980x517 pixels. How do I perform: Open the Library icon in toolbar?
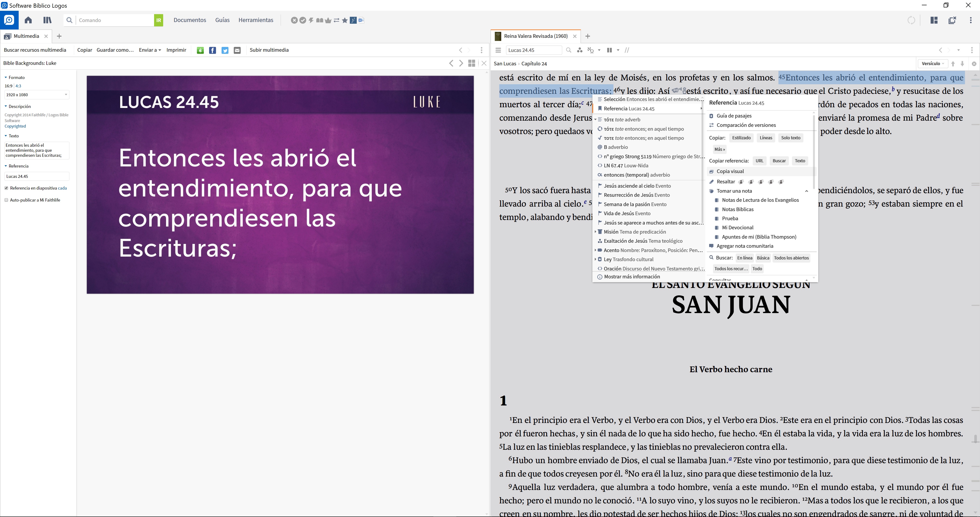47,20
